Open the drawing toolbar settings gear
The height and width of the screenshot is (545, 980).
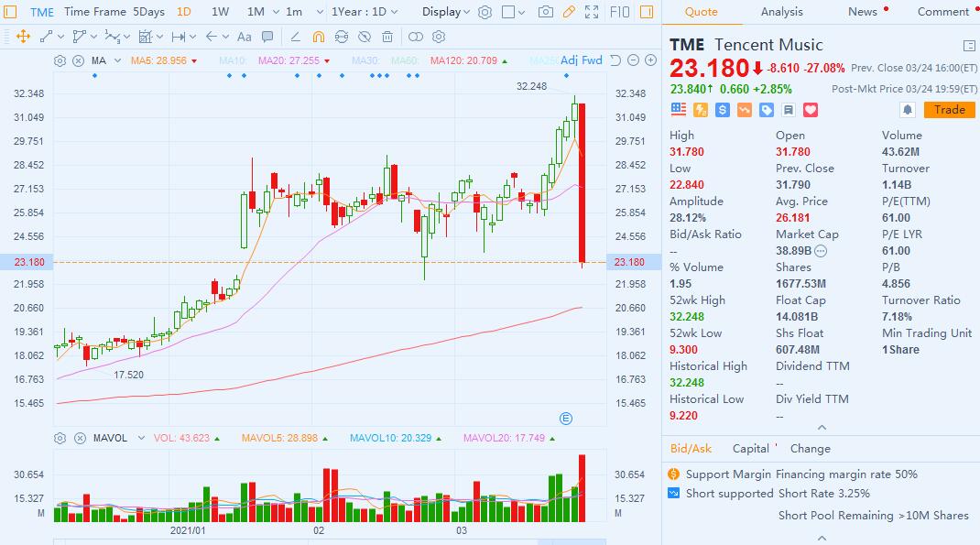[440, 38]
